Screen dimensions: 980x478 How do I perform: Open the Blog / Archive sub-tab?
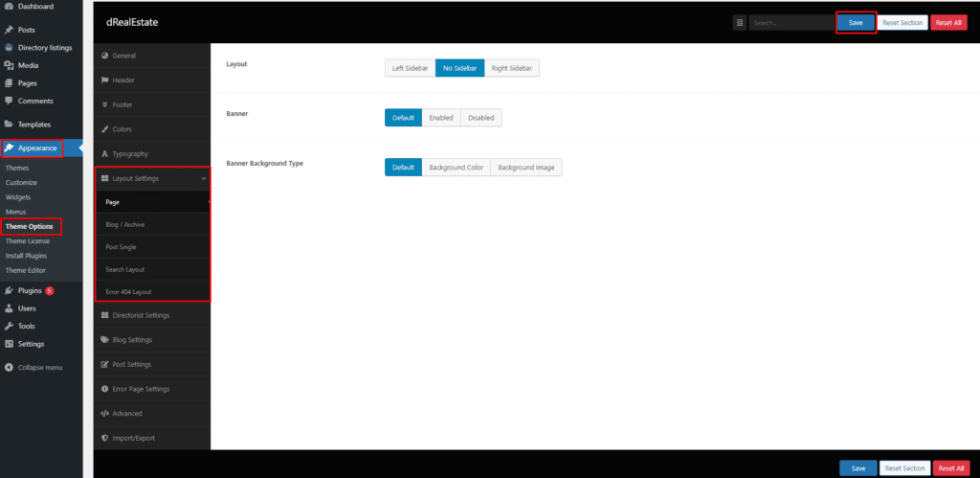(125, 224)
